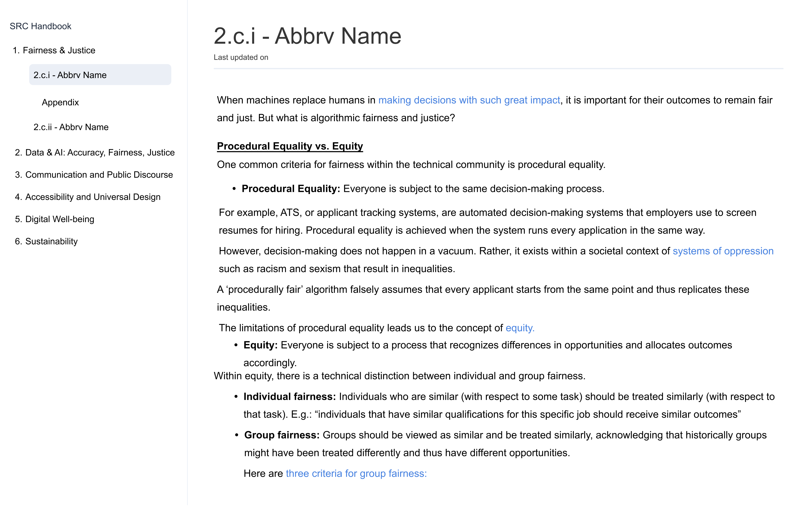Go to 2.c.ii - Abbrv Name page

click(x=71, y=127)
